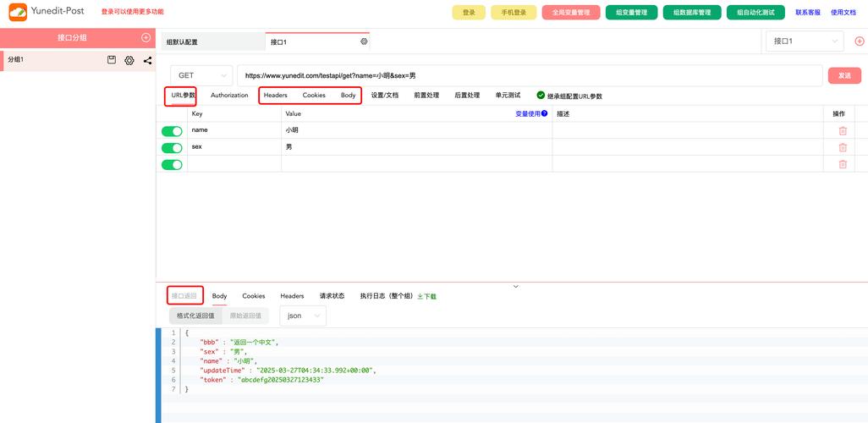Click the 接口分组 header
Screen dimensions: 868x423
point(72,38)
